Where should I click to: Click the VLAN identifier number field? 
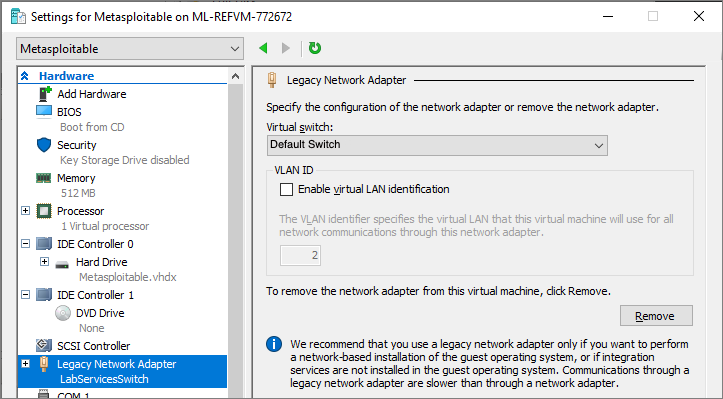(300, 256)
